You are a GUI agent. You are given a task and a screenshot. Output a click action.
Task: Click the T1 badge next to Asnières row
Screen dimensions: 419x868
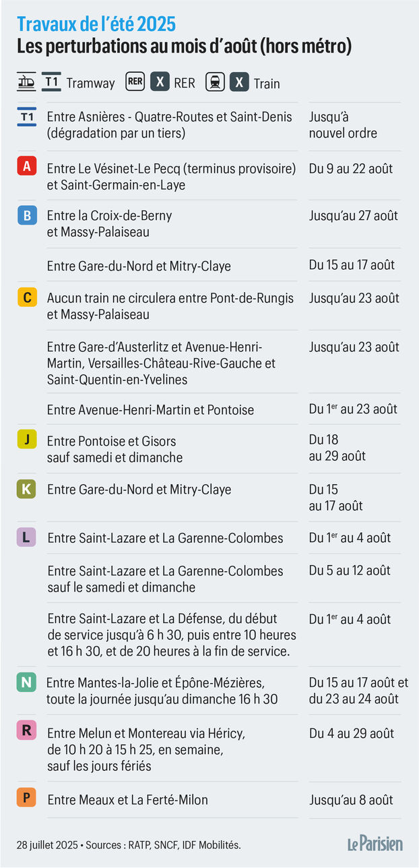pos(26,116)
